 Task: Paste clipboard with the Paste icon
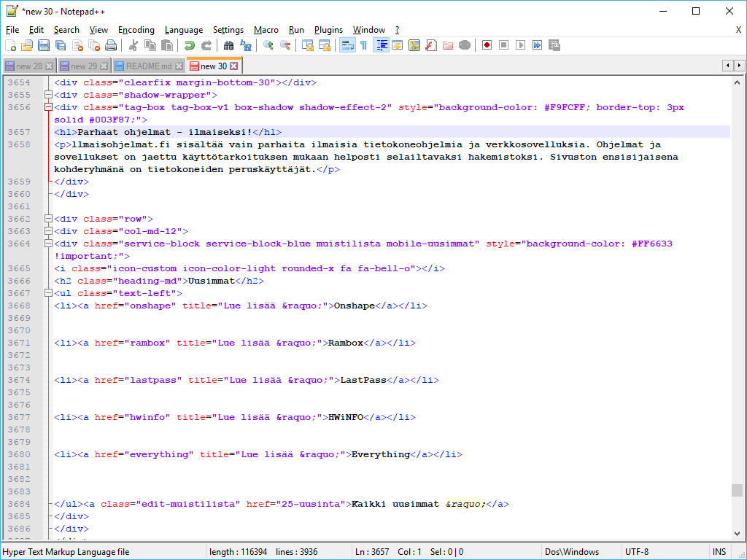[167, 45]
